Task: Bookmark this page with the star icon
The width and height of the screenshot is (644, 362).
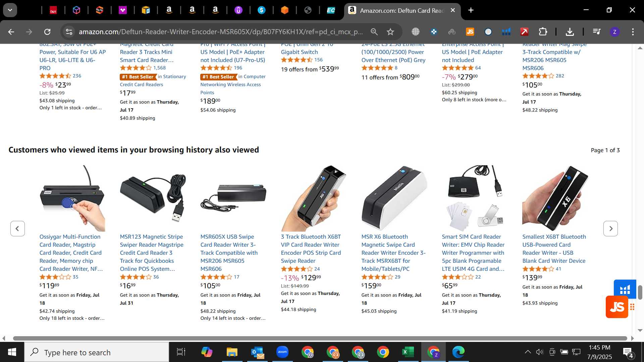Action: point(390,32)
